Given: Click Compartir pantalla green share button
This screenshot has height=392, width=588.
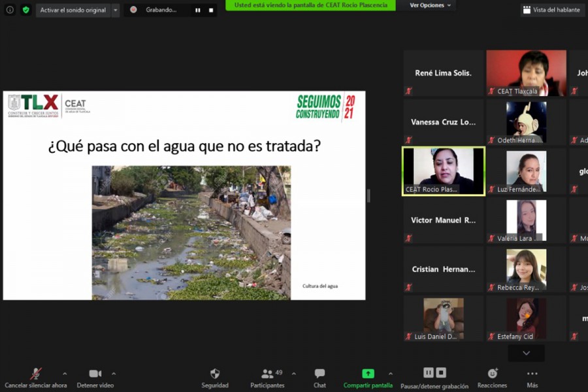Looking at the screenshot, I should 368,378.
